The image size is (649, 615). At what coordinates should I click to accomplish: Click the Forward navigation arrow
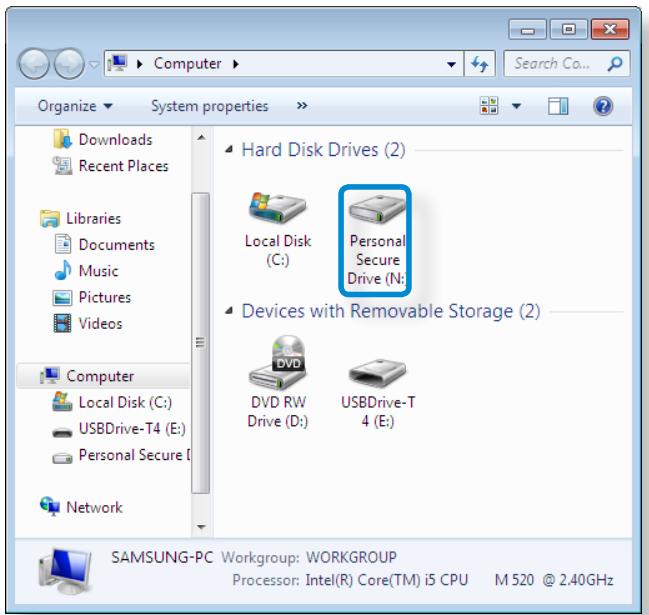(69, 64)
